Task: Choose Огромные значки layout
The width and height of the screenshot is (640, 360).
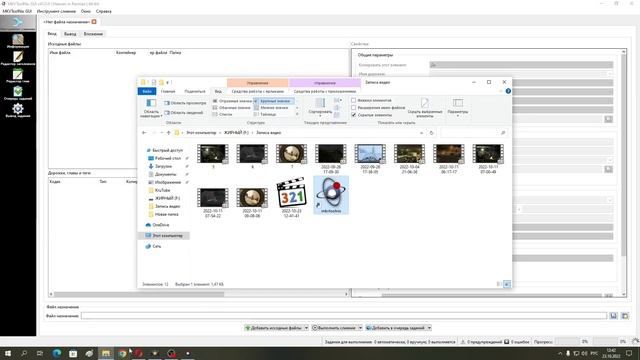Action: pos(232,101)
